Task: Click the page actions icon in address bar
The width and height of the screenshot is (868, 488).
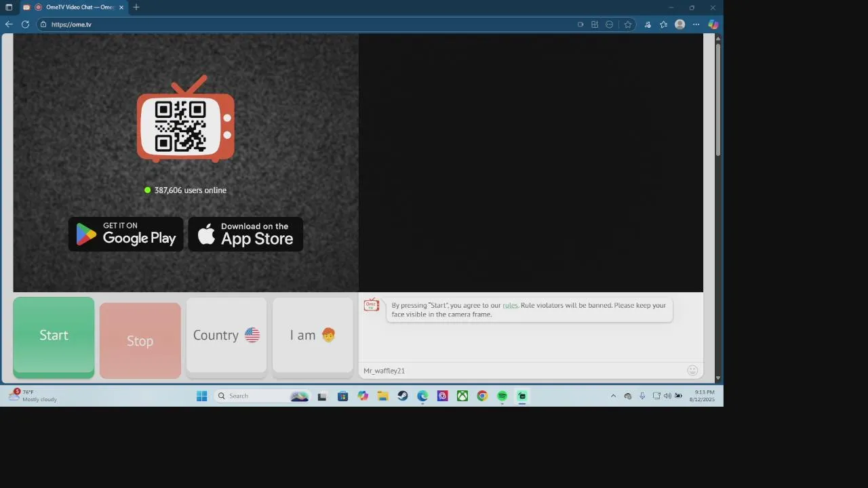Action: tap(609, 24)
